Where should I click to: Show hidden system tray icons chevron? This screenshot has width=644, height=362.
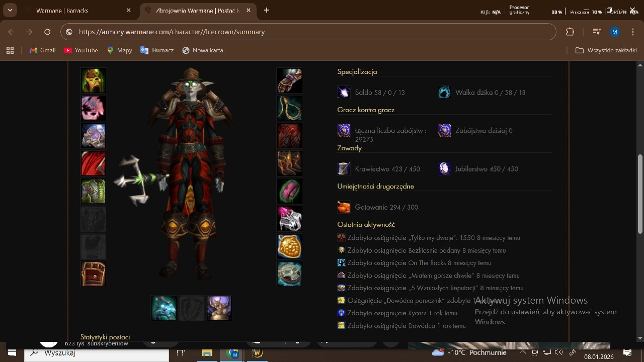tap(523, 352)
